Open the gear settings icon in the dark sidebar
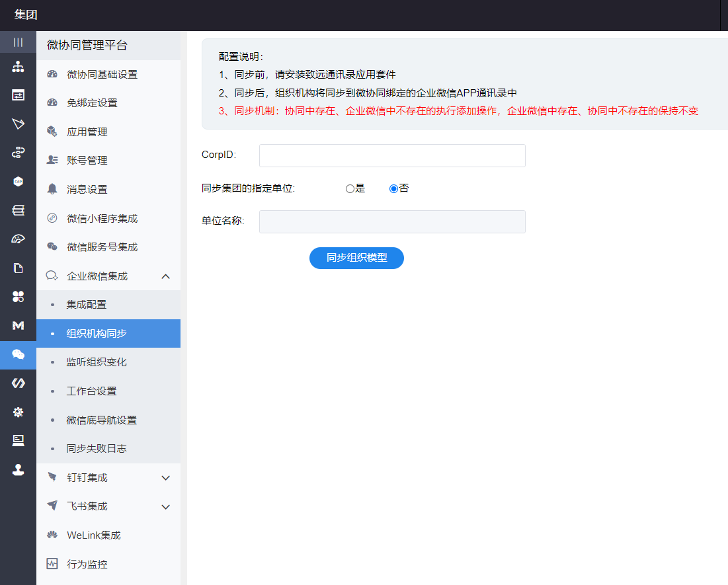 pos(18,412)
